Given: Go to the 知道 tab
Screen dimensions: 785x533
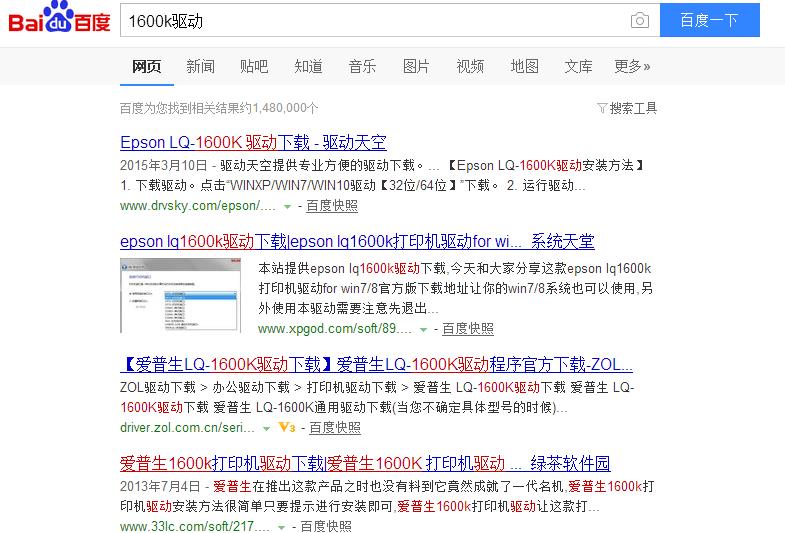Looking at the screenshot, I should tap(308, 66).
